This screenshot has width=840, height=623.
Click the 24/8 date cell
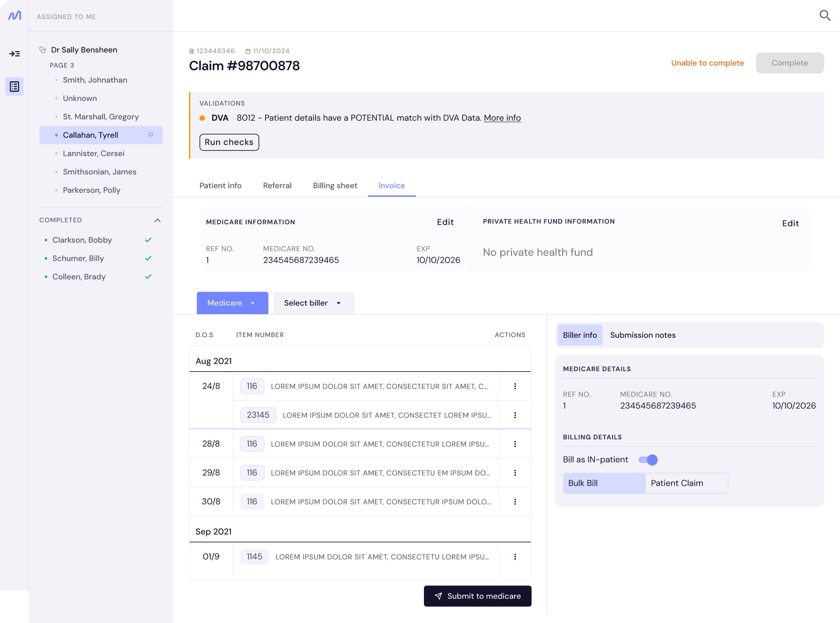pos(211,386)
